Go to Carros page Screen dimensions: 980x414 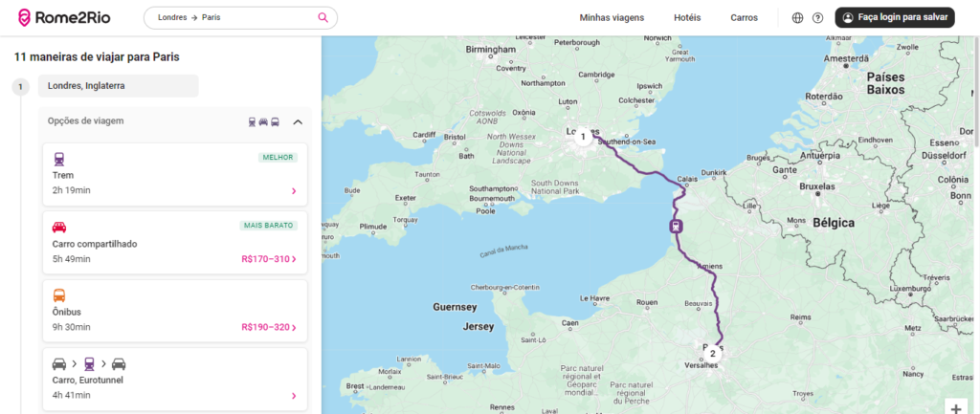click(744, 17)
